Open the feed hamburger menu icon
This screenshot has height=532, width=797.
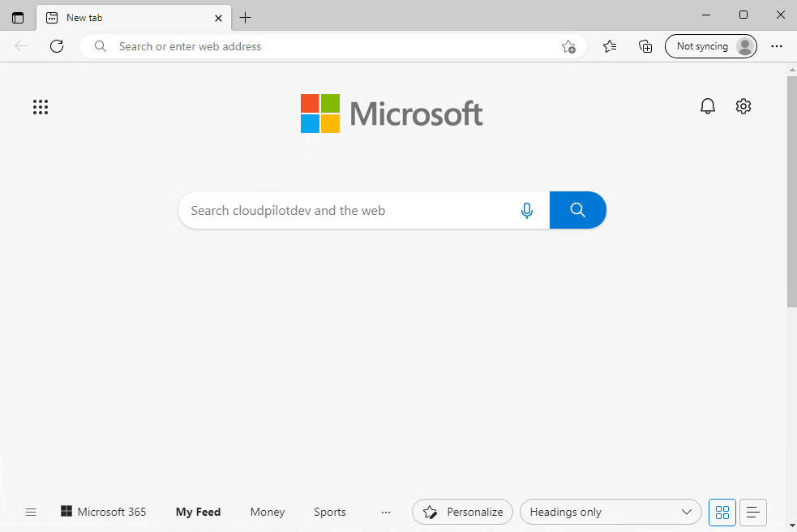[31, 513]
